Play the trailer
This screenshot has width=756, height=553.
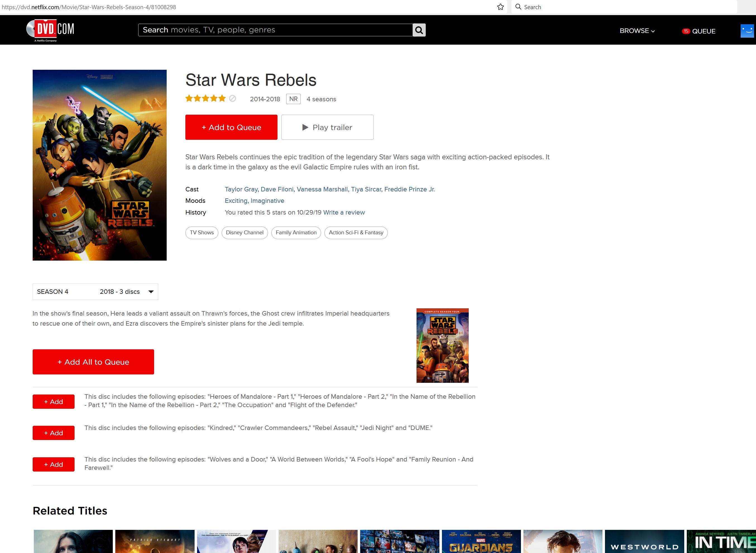pos(327,127)
